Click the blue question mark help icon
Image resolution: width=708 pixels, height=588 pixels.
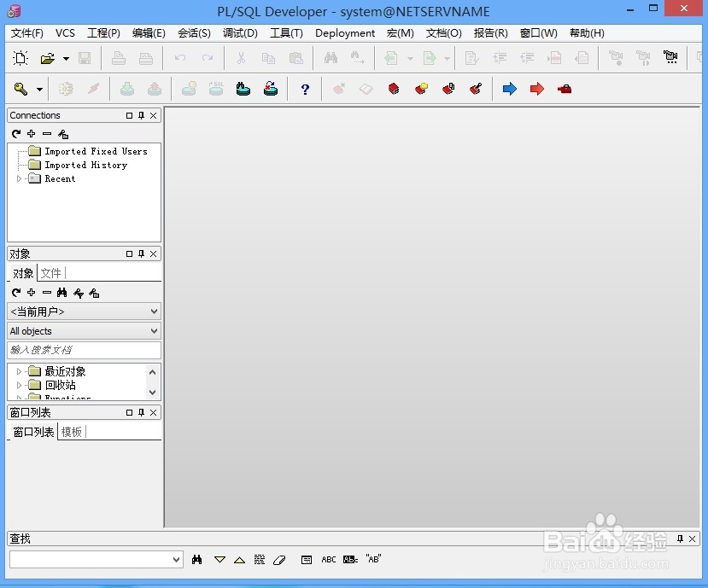[x=305, y=90]
